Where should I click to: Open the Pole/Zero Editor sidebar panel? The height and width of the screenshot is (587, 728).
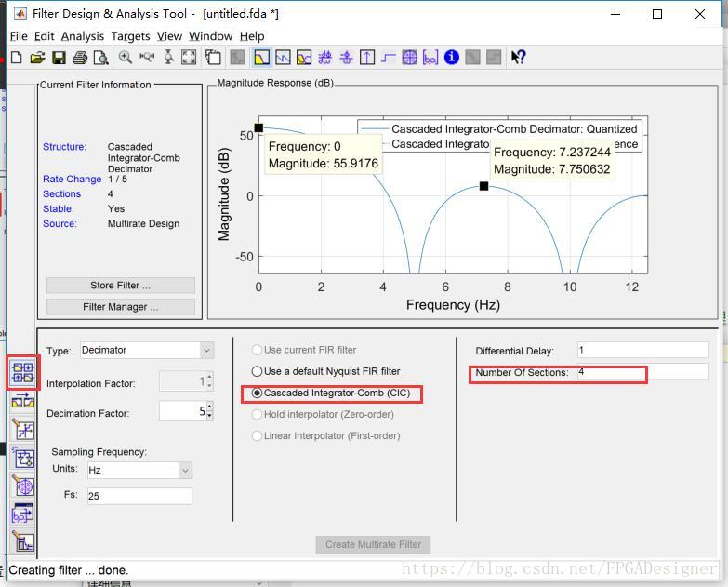point(23,487)
